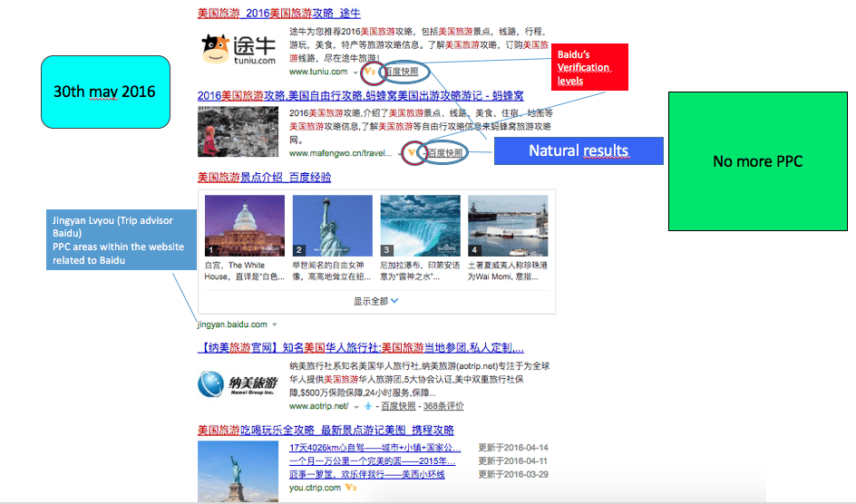This screenshot has width=856, height=504.
Task: Open 百度快照 cached page for Tuniu result
Action: click(402, 71)
